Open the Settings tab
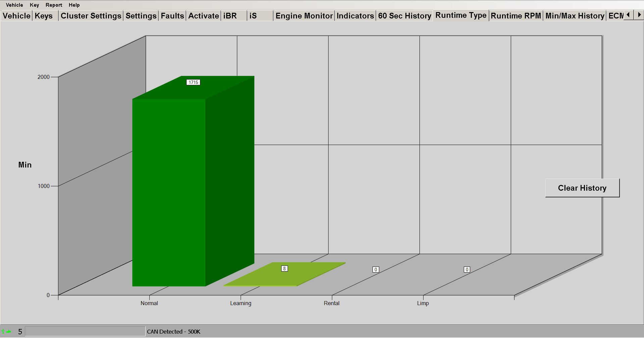The height and width of the screenshot is (338, 644). pyautogui.click(x=141, y=16)
